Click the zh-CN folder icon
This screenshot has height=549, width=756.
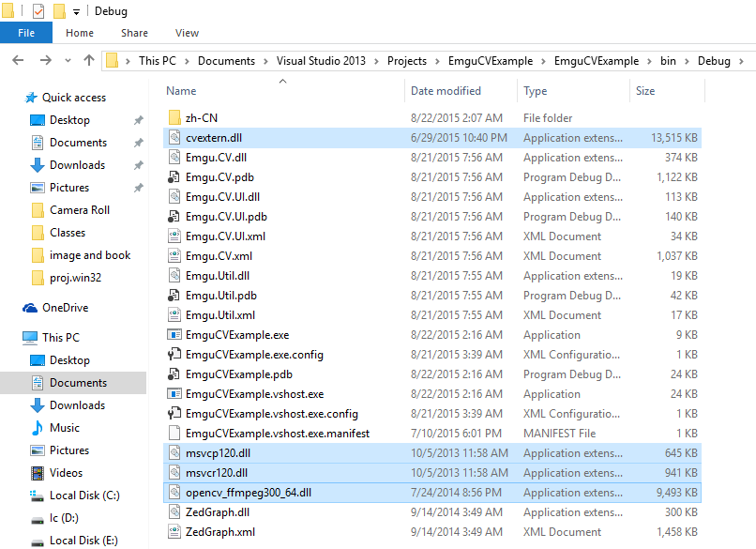tap(174, 117)
